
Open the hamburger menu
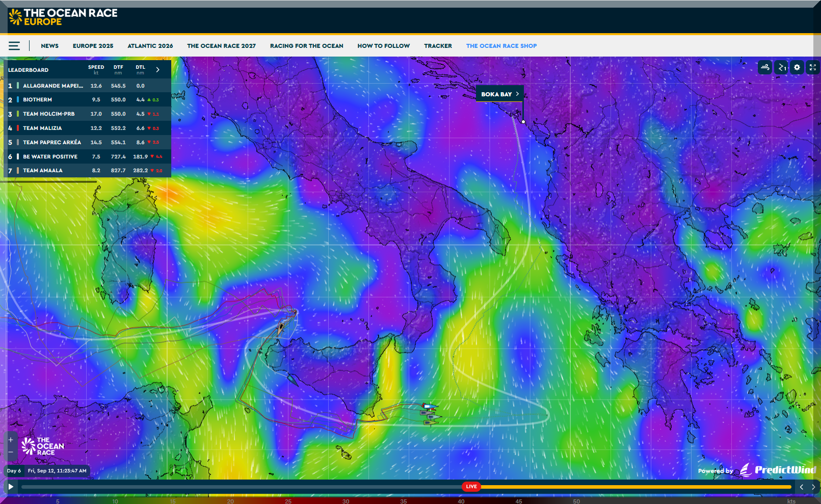[14, 46]
